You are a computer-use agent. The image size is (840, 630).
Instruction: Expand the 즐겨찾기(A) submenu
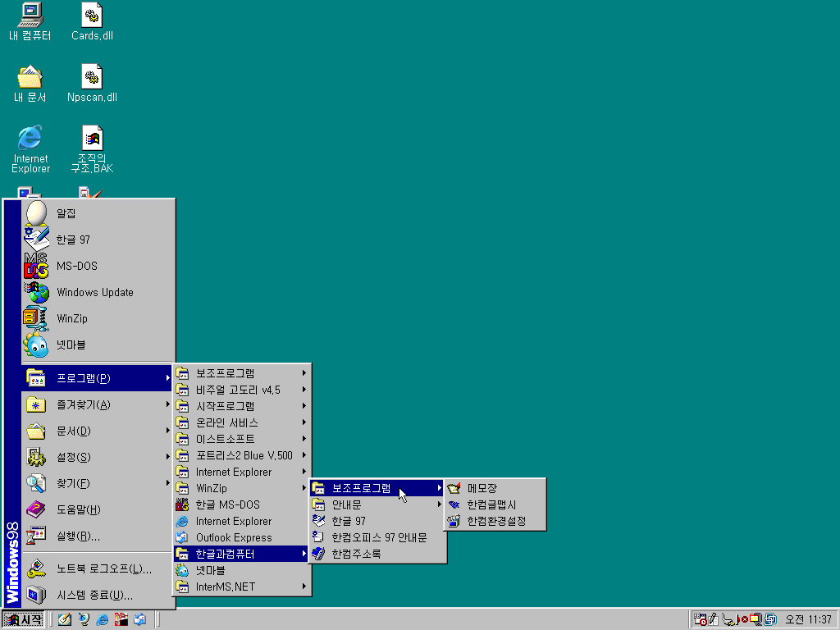coord(98,404)
